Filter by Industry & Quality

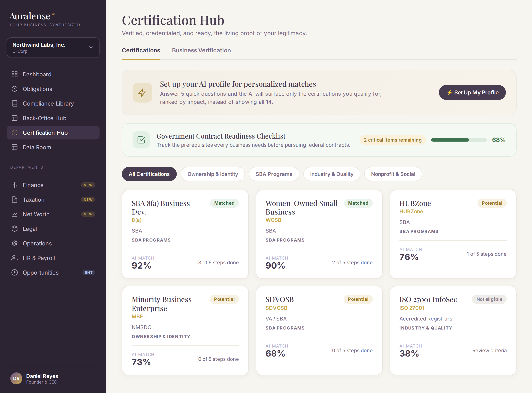331,174
